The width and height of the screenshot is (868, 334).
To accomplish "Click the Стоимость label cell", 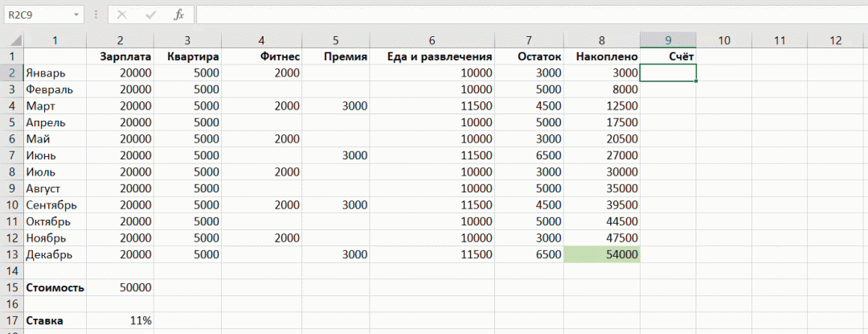I will pos(55,287).
